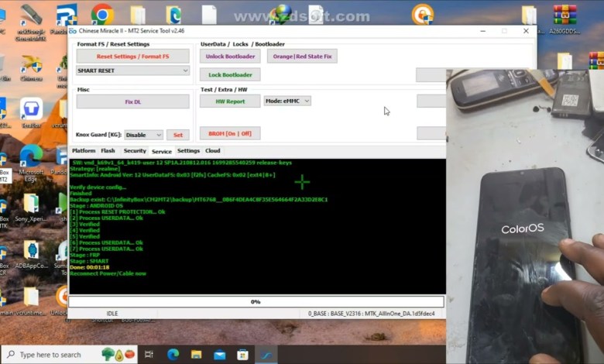This screenshot has height=364, width=604.
Task: Select the MT2 Service Tool taskbar icon
Action: pos(266,355)
